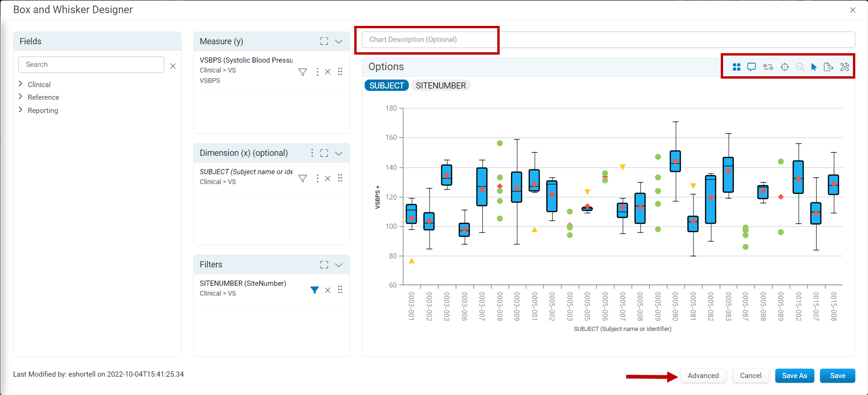Click the filter funnel for VSBPS measure

[303, 72]
